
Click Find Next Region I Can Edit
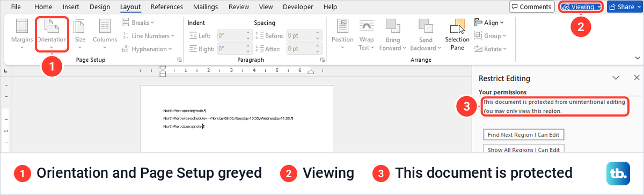click(524, 134)
